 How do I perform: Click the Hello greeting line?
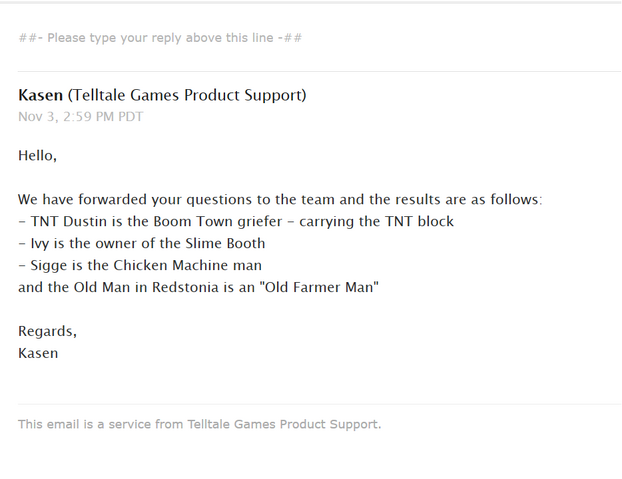point(38,155)
